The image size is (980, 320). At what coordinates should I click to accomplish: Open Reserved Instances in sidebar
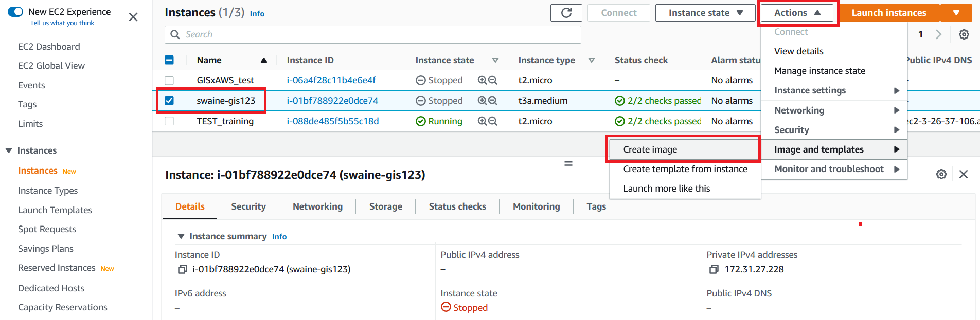pos(57,268)
